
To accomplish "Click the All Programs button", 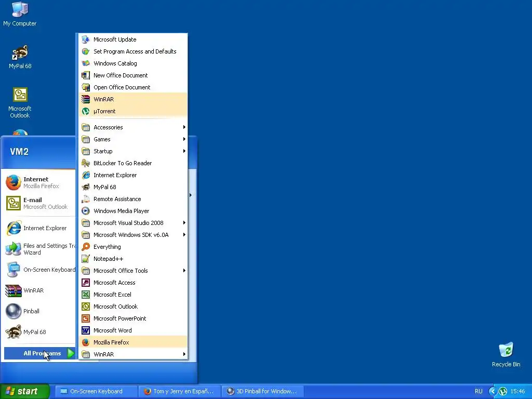I will tap(39, 353).
